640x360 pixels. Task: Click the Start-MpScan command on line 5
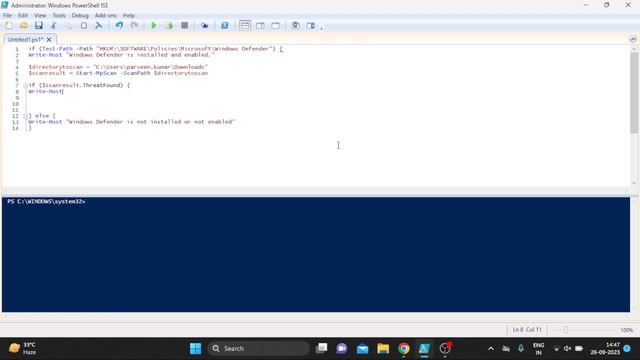click(x=96, y=73)
